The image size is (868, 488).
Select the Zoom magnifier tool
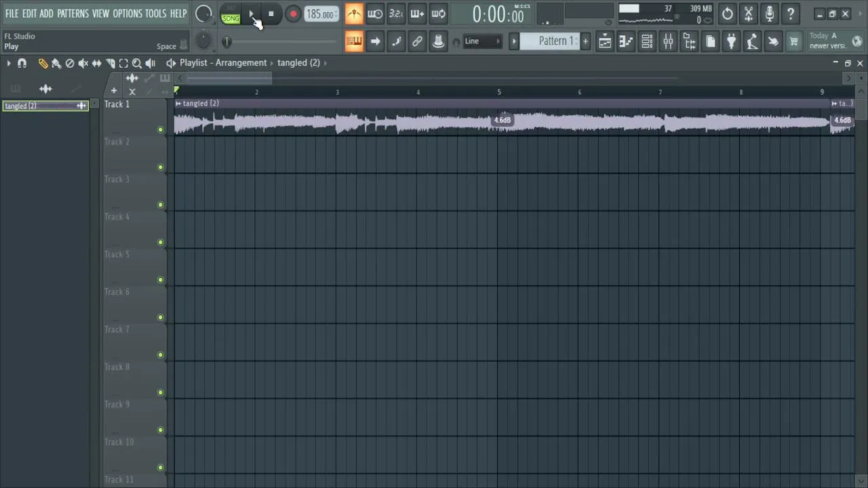click(136, 63)
